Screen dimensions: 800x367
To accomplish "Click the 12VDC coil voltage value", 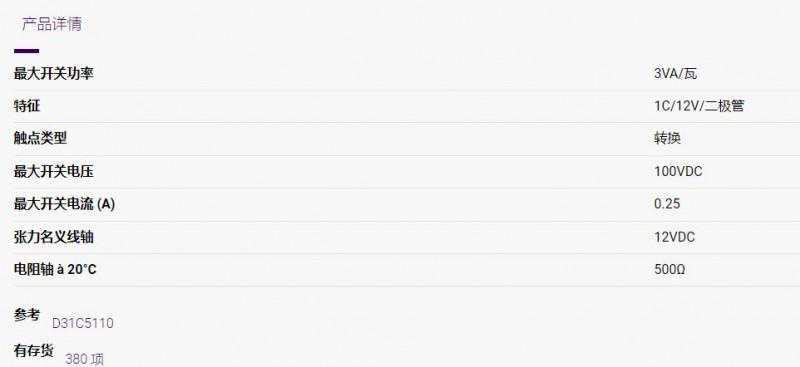I will click(674, 237).
